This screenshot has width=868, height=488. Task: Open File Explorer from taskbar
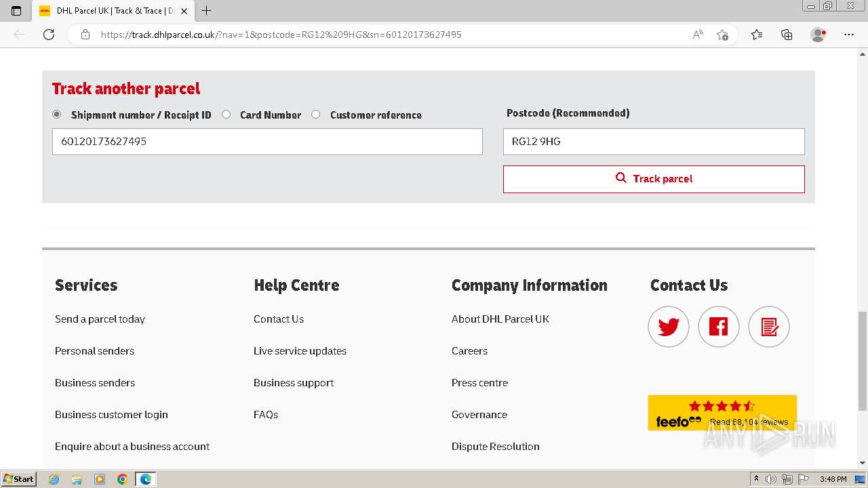(77, 479)
